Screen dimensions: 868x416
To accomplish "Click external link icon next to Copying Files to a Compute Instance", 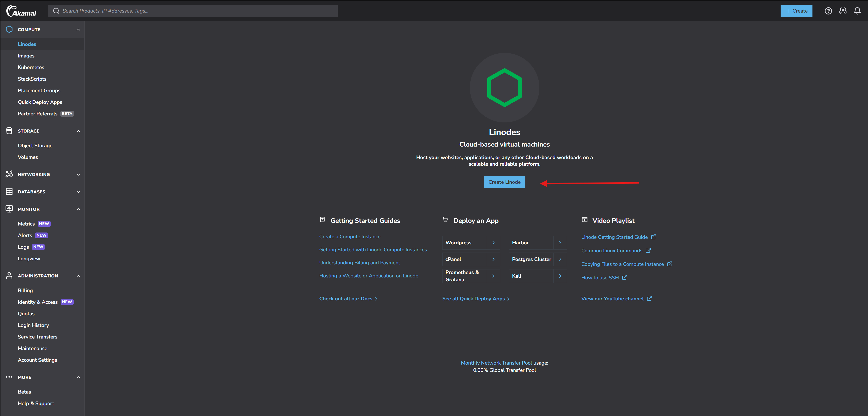I will [x=670, y=264].
